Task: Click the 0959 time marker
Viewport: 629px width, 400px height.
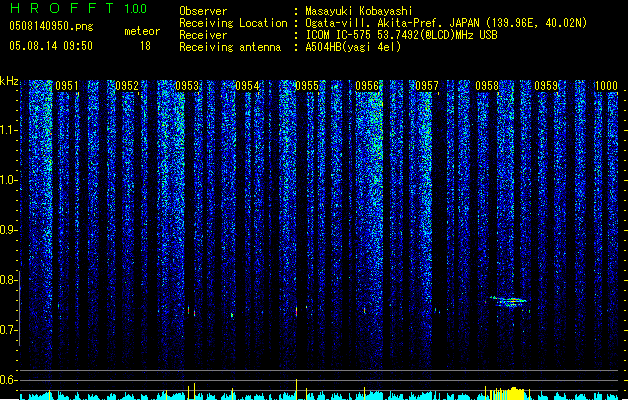Action: click(x=546, y=86)
